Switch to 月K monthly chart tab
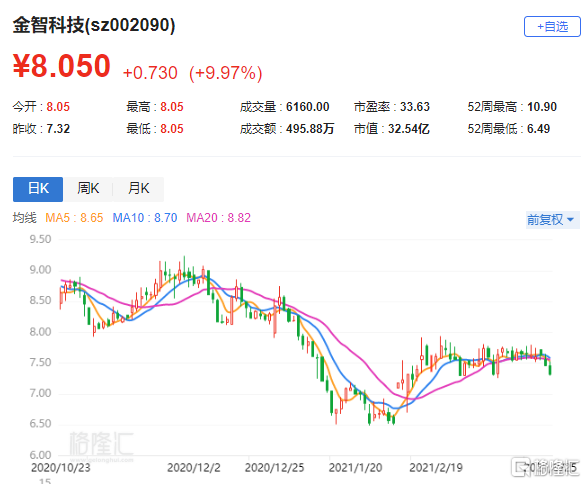Viewport: 586px width, 484px height. pyautogui.click(x=139, y=189)
